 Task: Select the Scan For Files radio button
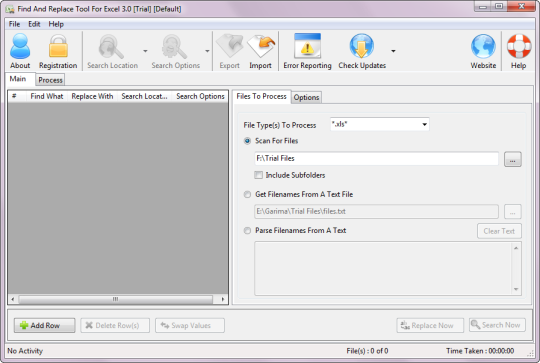coord(247,141)
